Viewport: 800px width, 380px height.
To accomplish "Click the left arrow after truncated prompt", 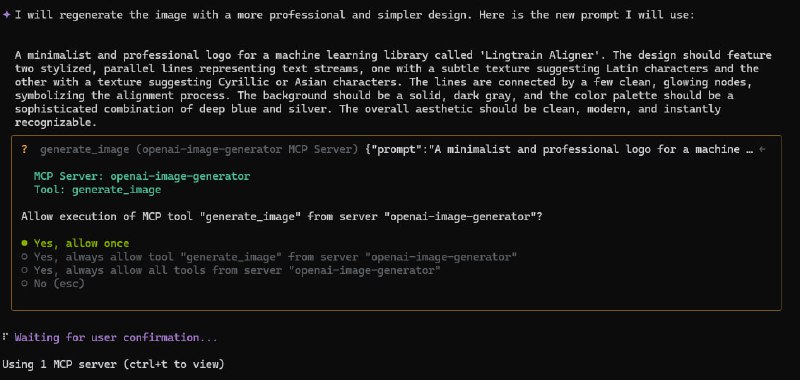I will [x=762, y=149].
